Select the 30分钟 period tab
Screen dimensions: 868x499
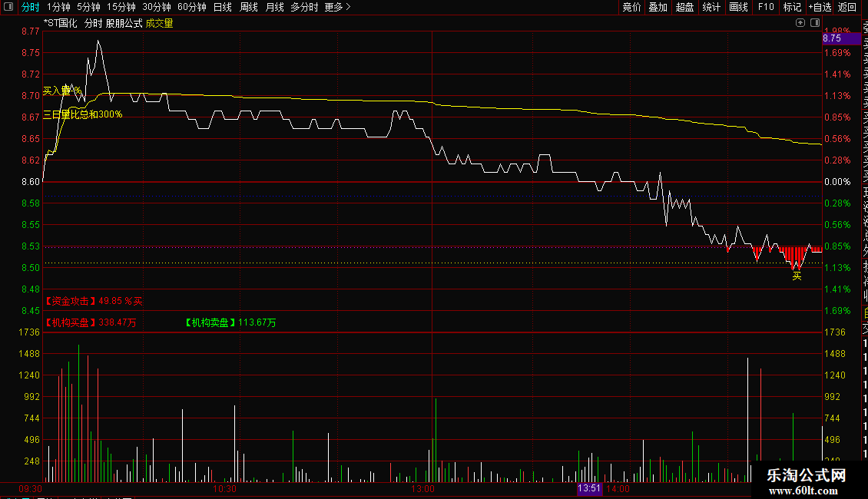pyautogui.click(x=157, y=7)
